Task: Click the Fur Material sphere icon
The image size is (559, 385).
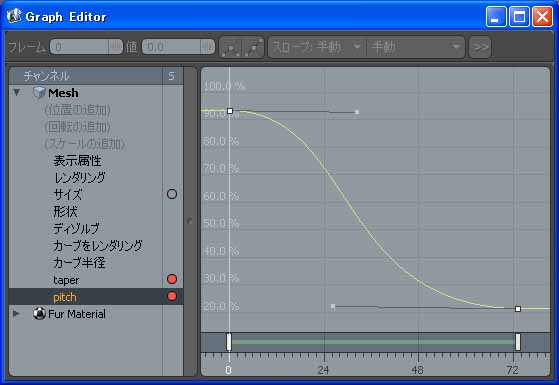Action: 39,314
